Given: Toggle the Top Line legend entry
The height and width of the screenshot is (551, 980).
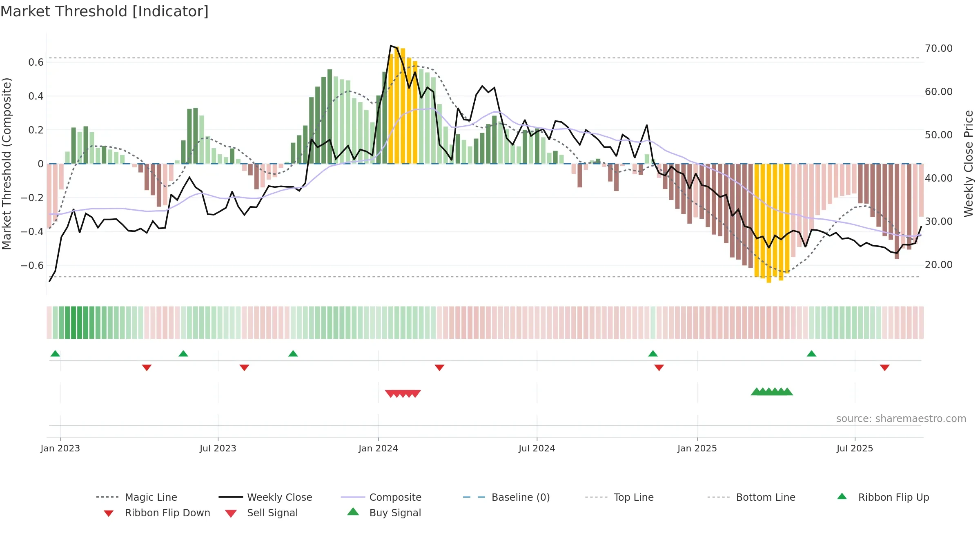Looking at the screenshot, I should coord(619,497).
